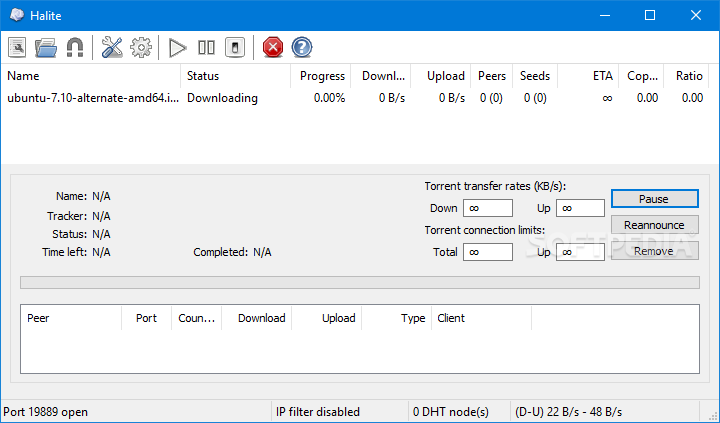Click the Up connection limit field
The height and width of the screenshot is (423, 720).
(x=580, y=252)
